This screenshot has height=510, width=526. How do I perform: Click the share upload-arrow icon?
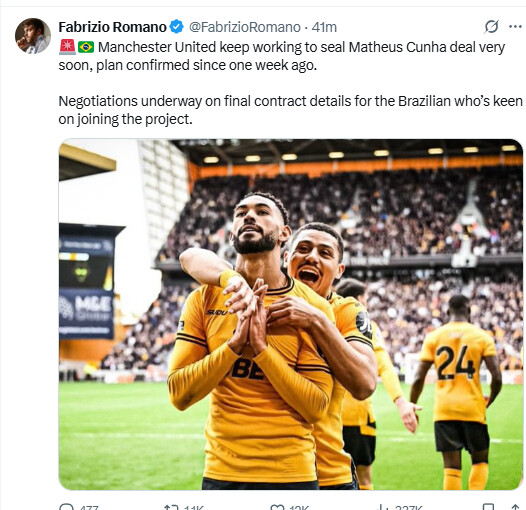click(x=515, y=507)
